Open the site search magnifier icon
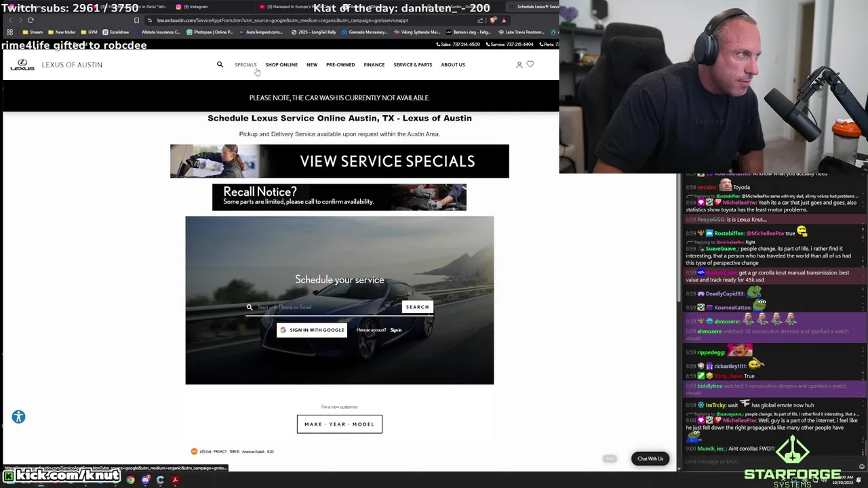 pyautogui.click(x=220, y=64)
